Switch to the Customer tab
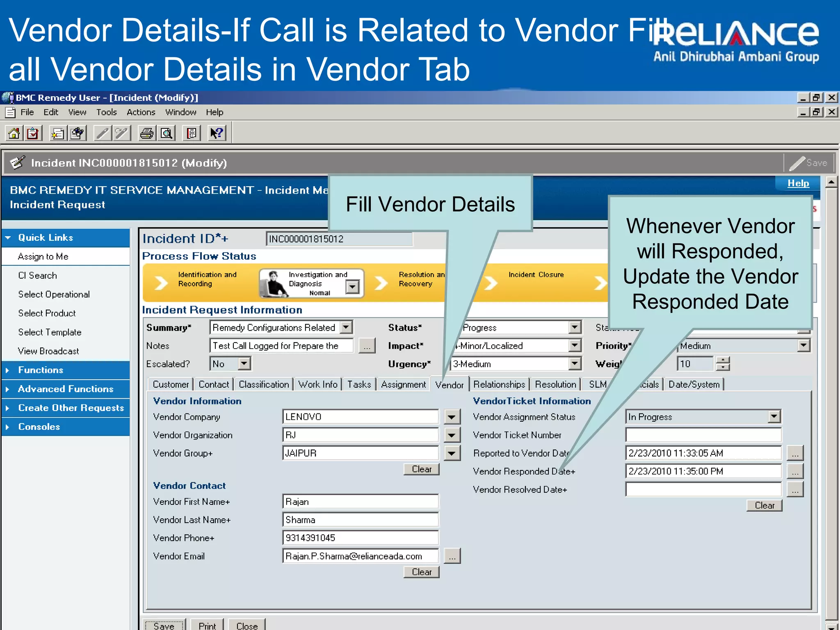The width and height of the screenshot is (840, 630). [x=171, y=384]
